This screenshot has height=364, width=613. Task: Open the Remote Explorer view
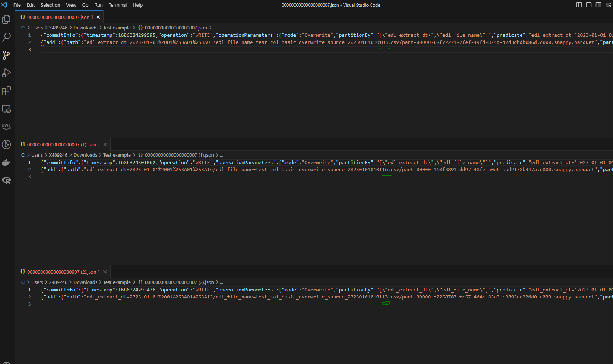[x=6, y=109]
